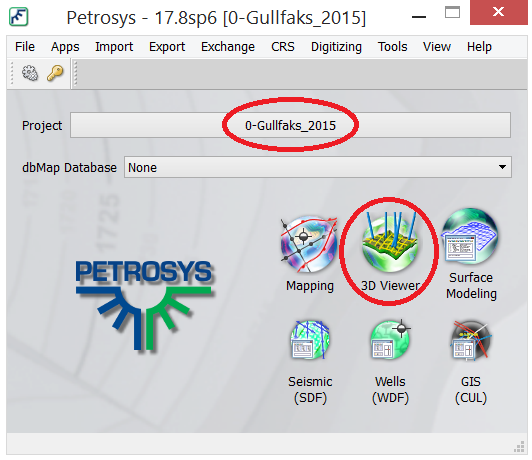The width and height of the screenshot is (532, 460).
Task: Open the Import menu
Action: coord(114,46)
